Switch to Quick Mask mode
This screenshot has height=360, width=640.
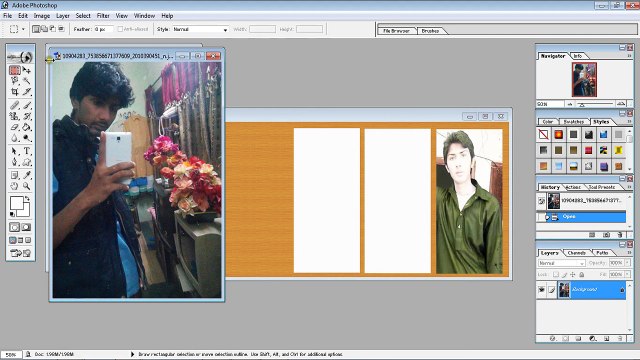click(27, 227)
